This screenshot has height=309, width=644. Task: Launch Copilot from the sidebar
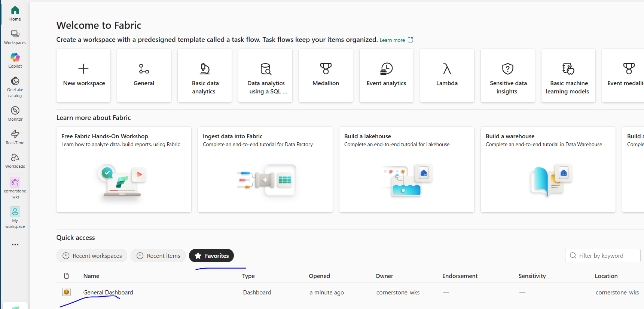pos(15,61)
